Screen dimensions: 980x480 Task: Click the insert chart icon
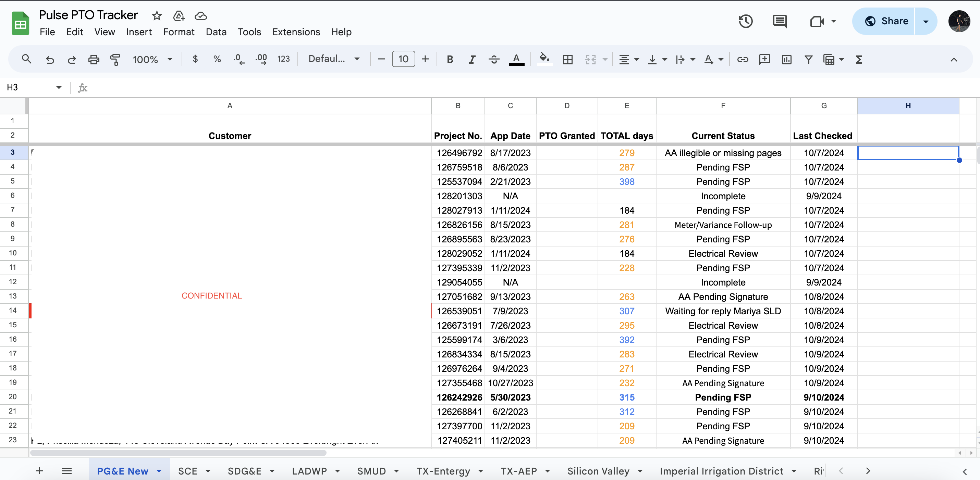coord(786,59)
